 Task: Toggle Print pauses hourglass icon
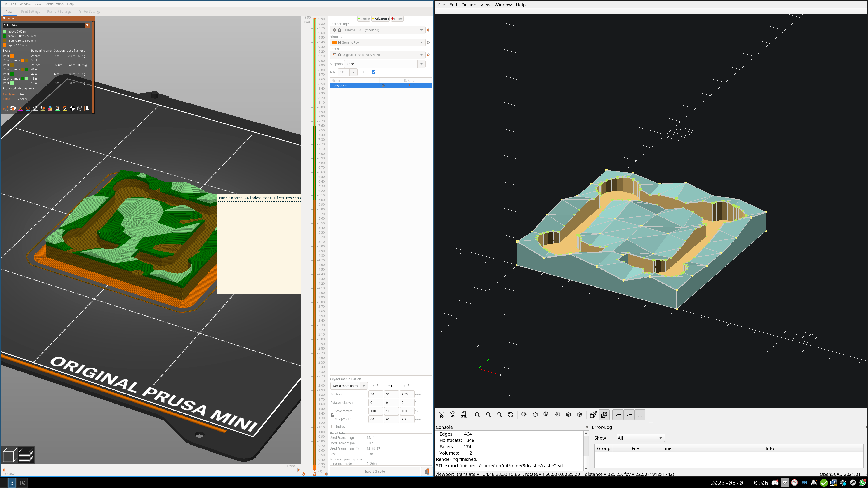(58, 108)
